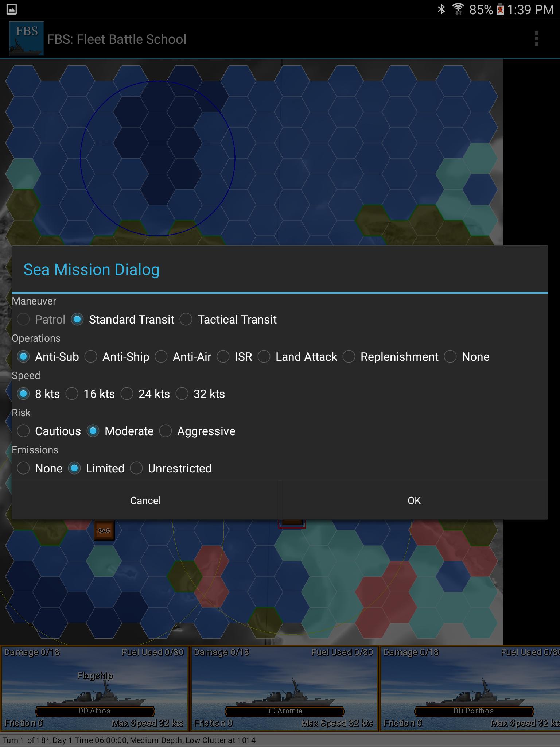Image resolution: width=560 pixels, height=747 pixels.
Task: Set emissions to None
Action: pos(23,468)
